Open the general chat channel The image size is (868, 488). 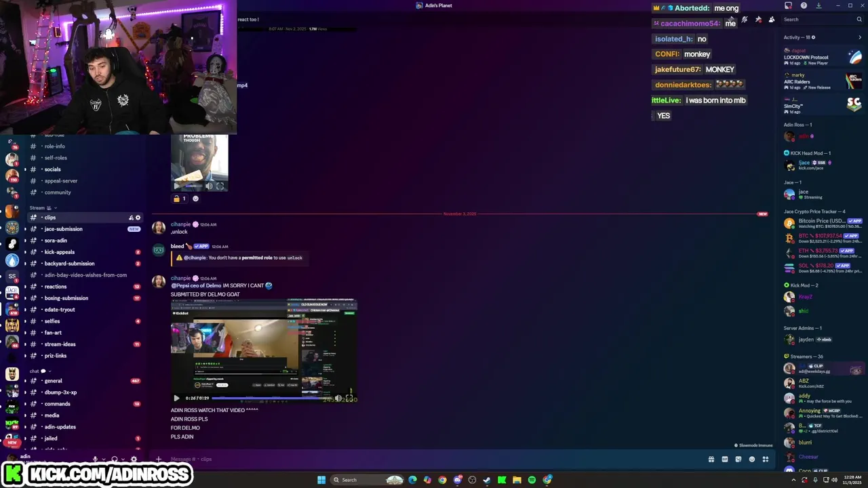tap(84, 381)
